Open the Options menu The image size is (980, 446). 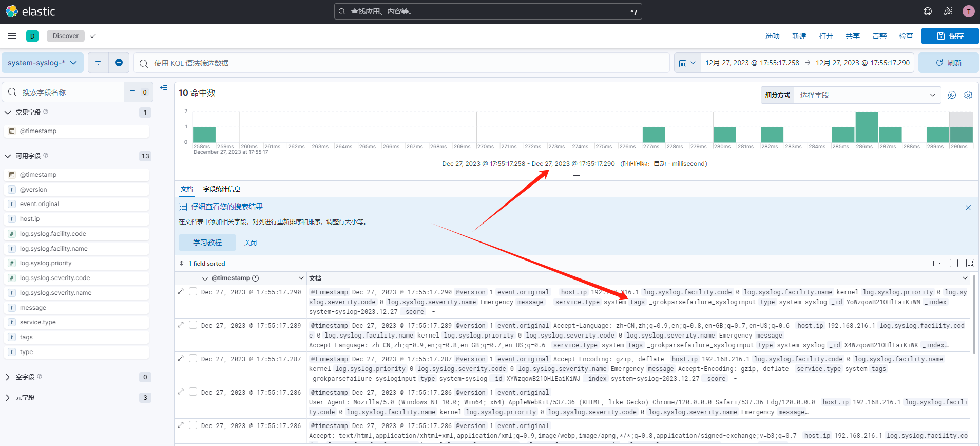[773, 36]
